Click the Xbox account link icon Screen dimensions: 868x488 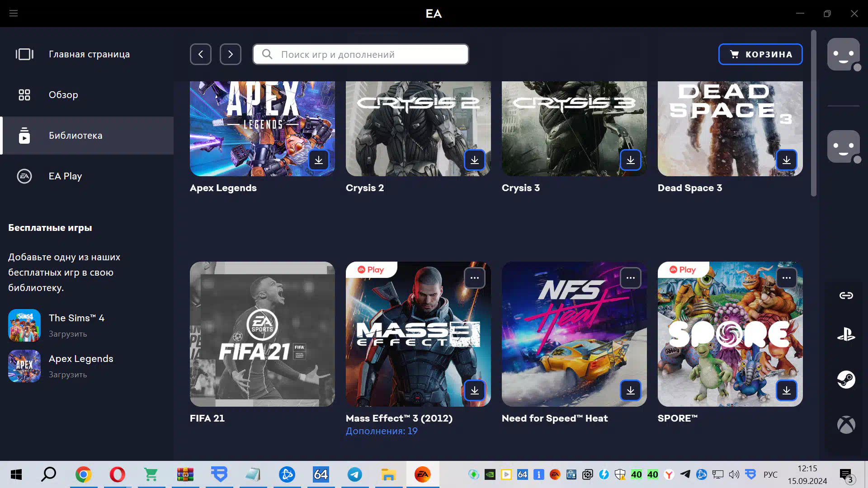[x=846, y=425]
